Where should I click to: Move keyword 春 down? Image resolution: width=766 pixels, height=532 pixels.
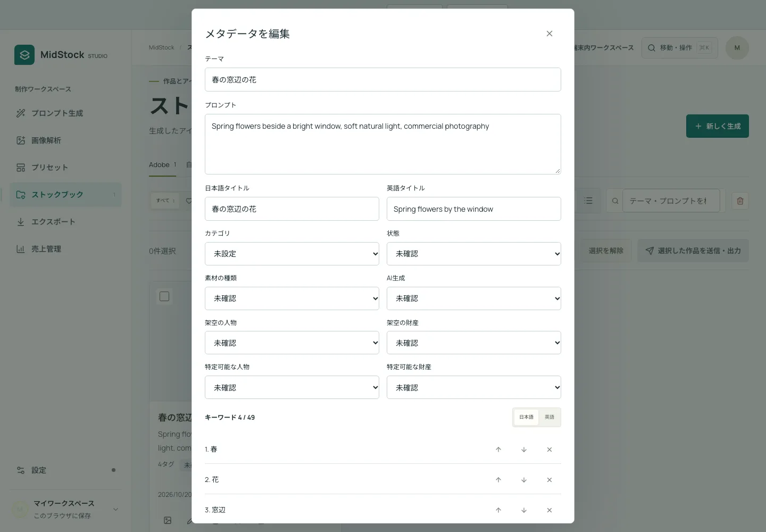tap(524, 450)
